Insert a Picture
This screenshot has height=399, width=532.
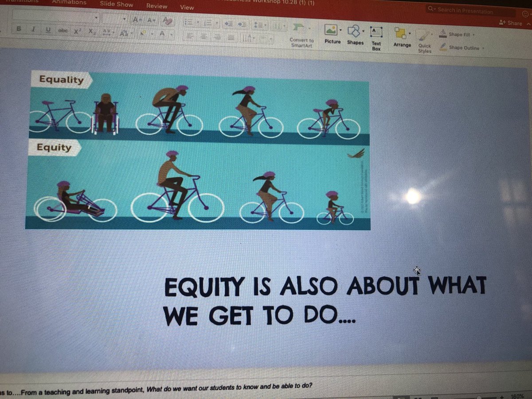pos(331,34)
